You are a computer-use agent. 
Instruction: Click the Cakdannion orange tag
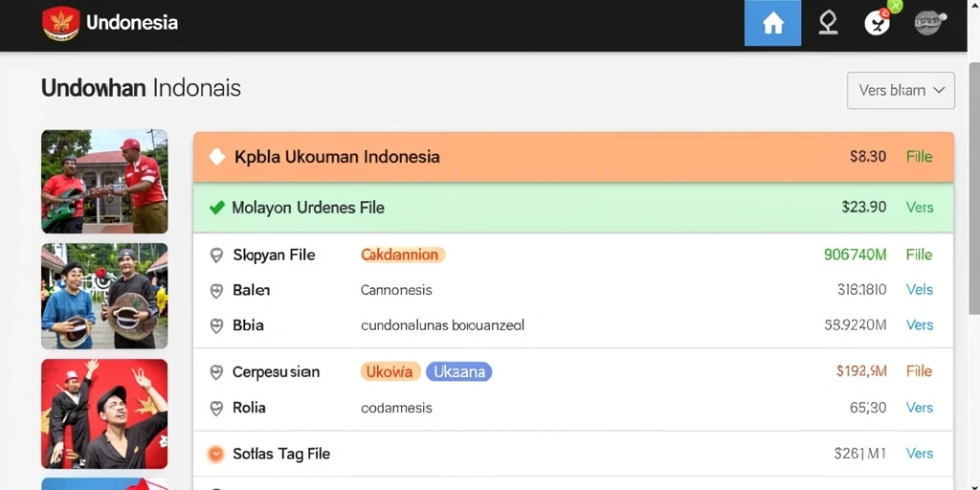[403, 255]
